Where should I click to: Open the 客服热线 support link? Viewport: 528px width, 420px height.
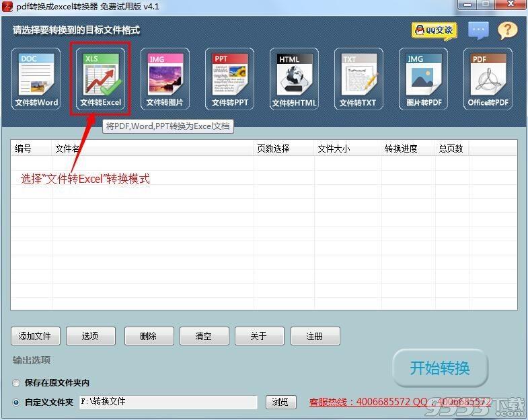coord(400,401)
